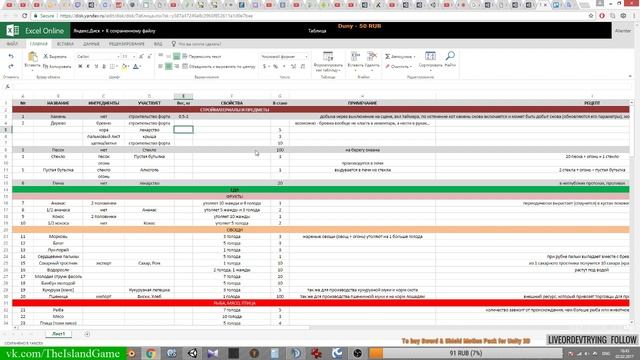Align text to middle vertically

coord(169,56)
